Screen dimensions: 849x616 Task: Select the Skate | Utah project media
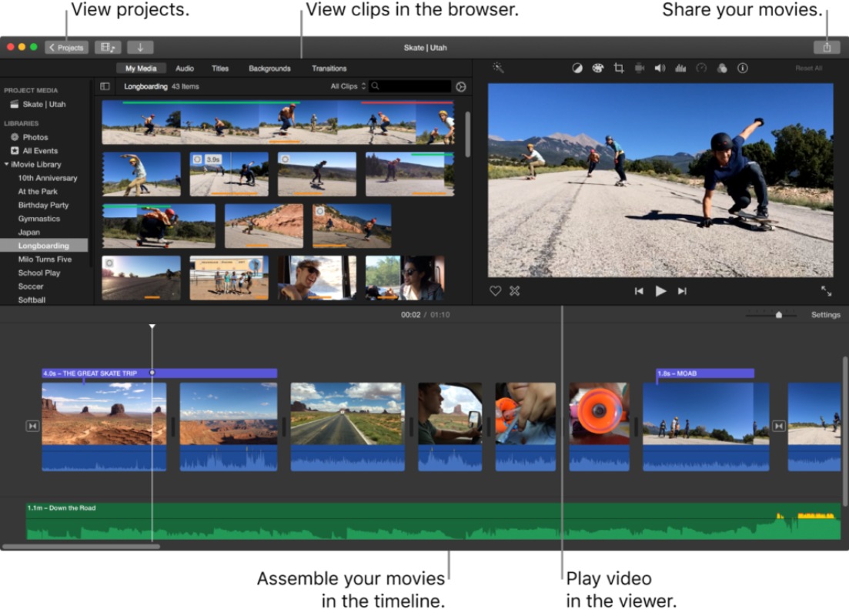coord(44,104)
